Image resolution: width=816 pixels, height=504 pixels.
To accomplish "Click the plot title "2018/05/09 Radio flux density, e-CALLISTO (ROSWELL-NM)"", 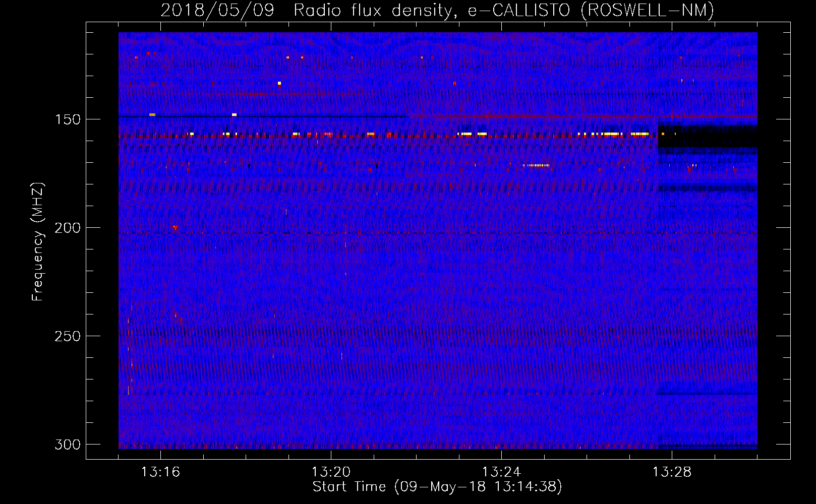I will click(x=437, y=10).
